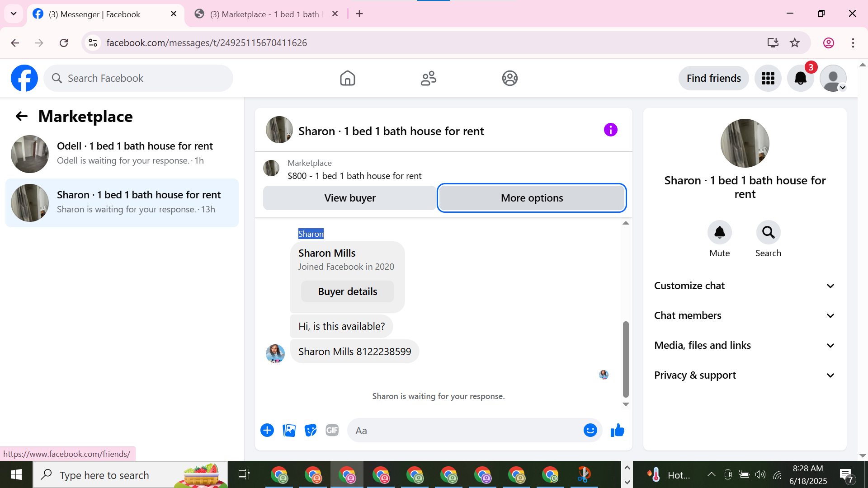Select Sharon's house for rent conversation
Screen dimensions: 868x488
(122, 202)
